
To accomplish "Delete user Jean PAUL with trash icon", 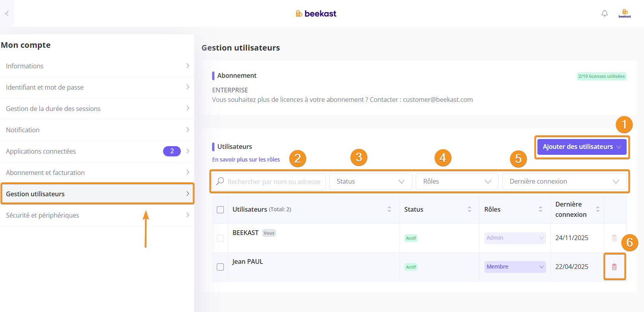I will tap(614, 267).
